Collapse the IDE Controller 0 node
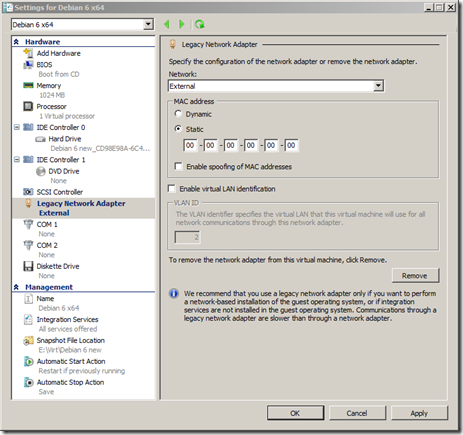463x435 pixels. coord(17,127)
